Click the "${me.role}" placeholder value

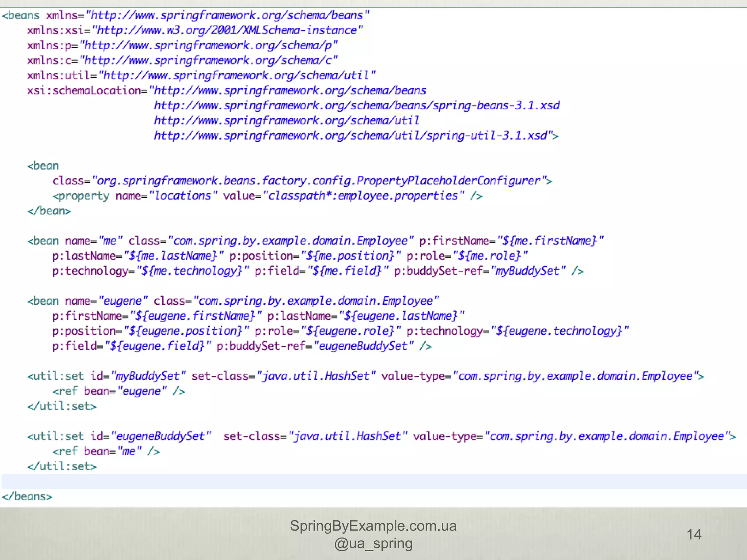(490, 256)
